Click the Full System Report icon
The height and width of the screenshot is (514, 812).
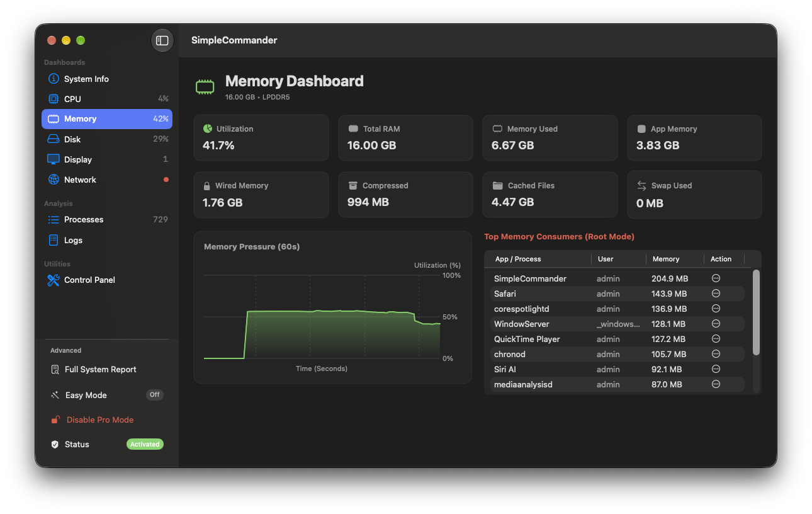[x=55, y=370]
